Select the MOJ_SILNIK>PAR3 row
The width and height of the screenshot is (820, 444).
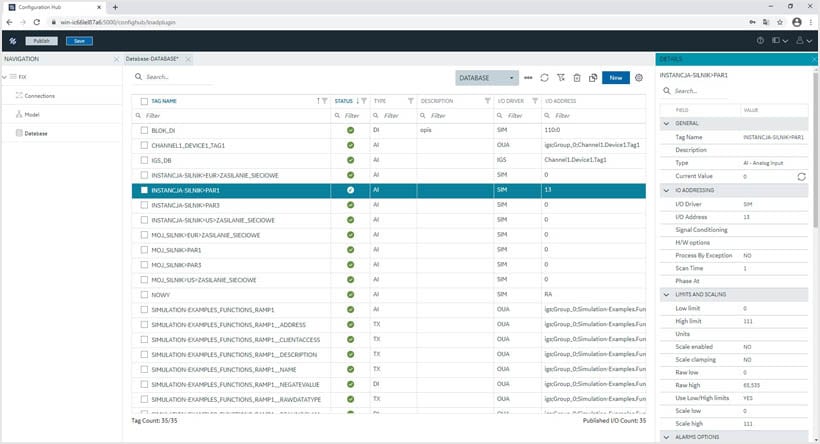389,265
